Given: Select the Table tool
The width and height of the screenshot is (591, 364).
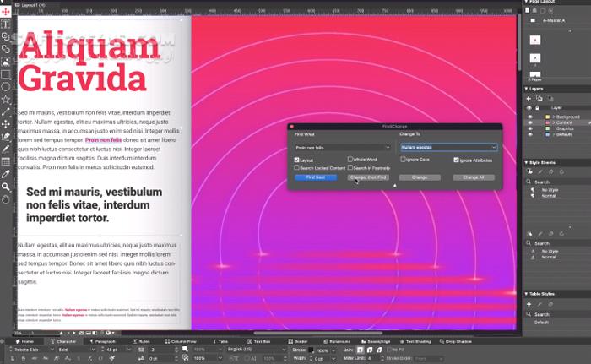Looking at the screenshot, I should [6, 162].
